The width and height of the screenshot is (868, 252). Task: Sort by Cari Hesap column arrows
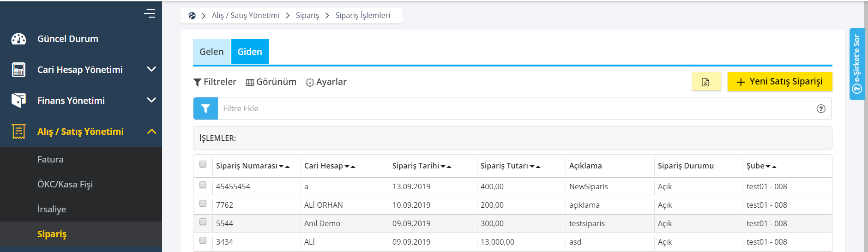[350, 167]
